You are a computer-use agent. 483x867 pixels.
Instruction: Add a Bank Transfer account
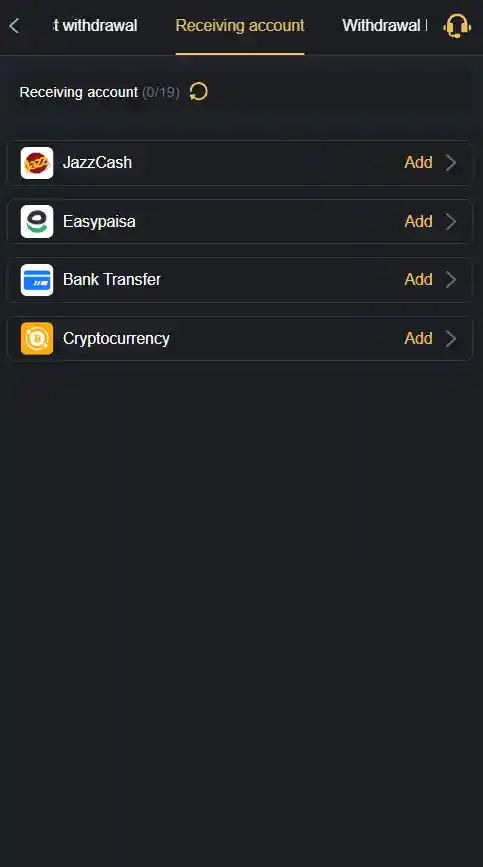418,280
